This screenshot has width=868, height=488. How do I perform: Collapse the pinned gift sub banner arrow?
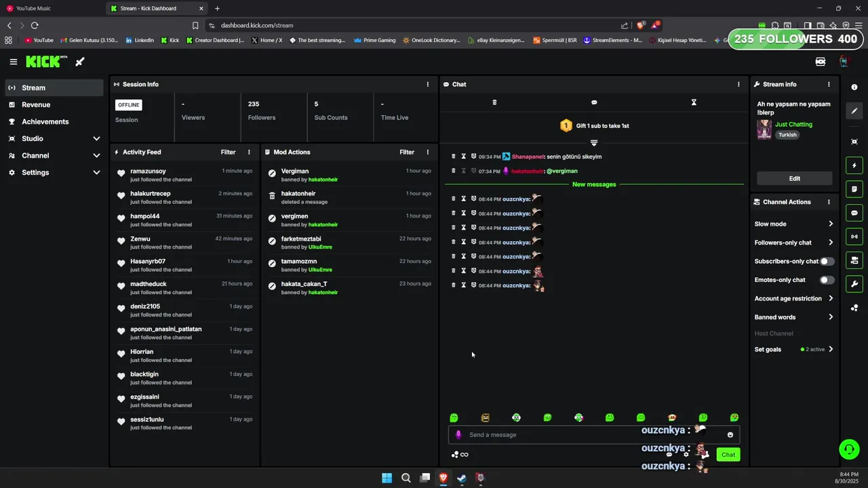(594, 143)
